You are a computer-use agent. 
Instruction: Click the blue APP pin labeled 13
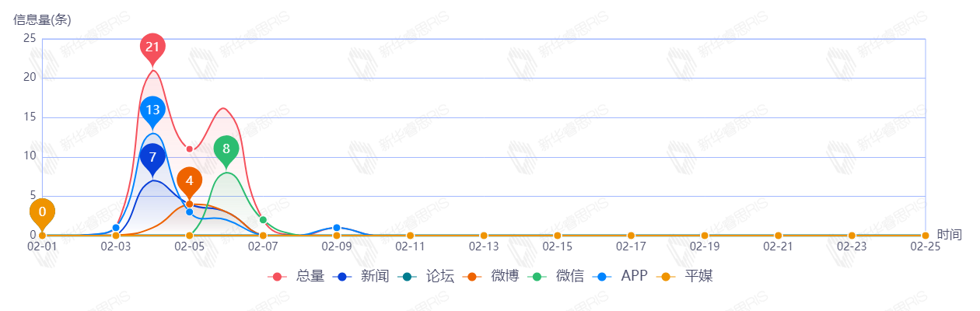(x=152, y=110)
